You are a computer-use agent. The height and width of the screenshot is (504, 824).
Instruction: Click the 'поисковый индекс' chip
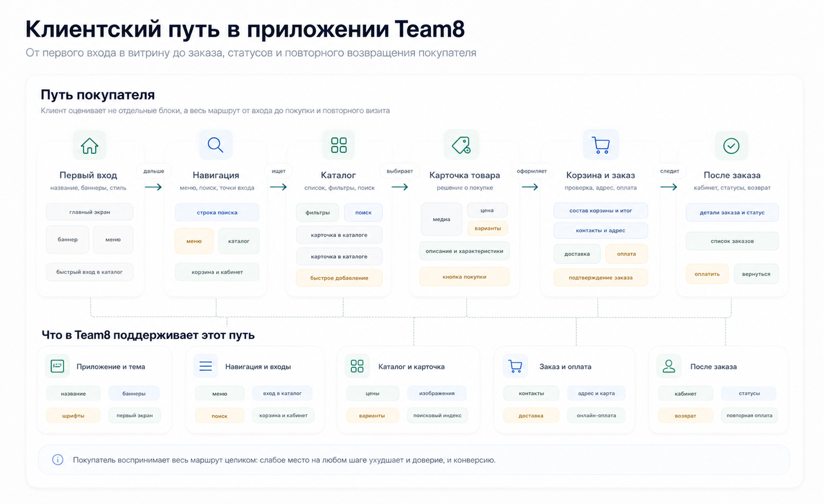[437, 416]
